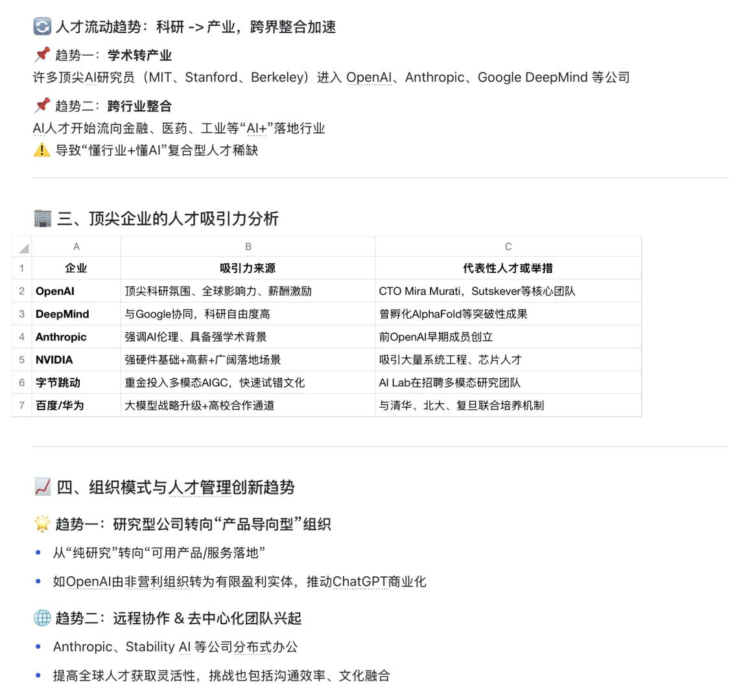Click the Anthropic cell in table
741x700 pixels.
[76, 337]
